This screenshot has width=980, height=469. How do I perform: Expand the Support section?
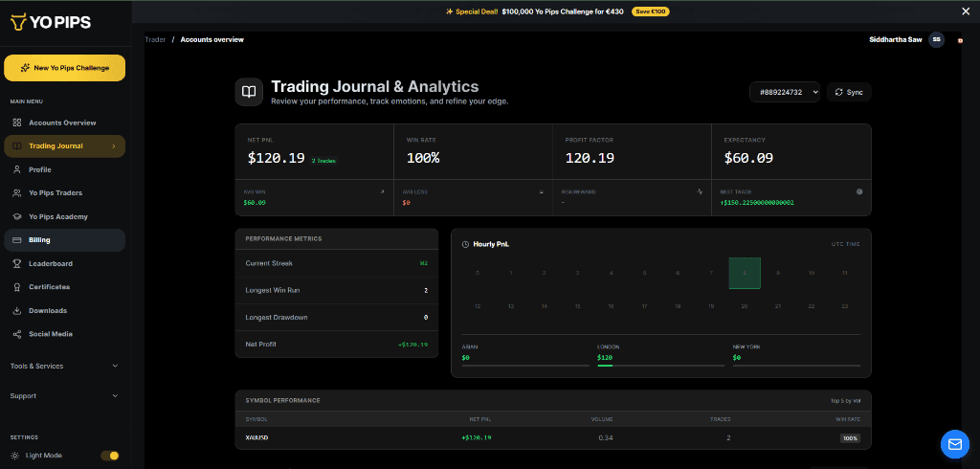[64, 396]
